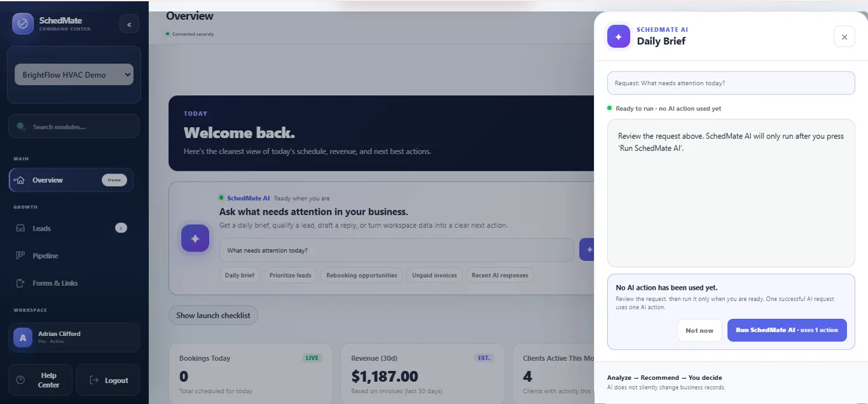Click the Overview home icon
This screenshot has width=868, height=404.
[x=20, y=180]
